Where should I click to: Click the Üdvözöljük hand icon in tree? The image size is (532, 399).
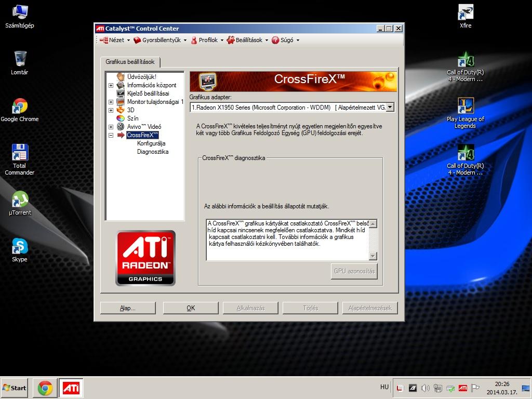point(121,77)
